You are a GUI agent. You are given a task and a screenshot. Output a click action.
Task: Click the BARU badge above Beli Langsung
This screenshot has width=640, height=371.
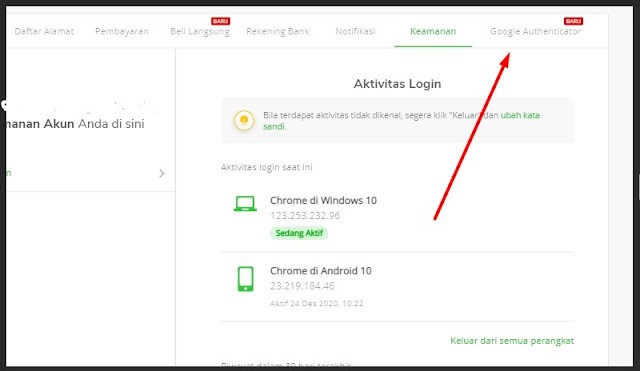tap(220, 21)
